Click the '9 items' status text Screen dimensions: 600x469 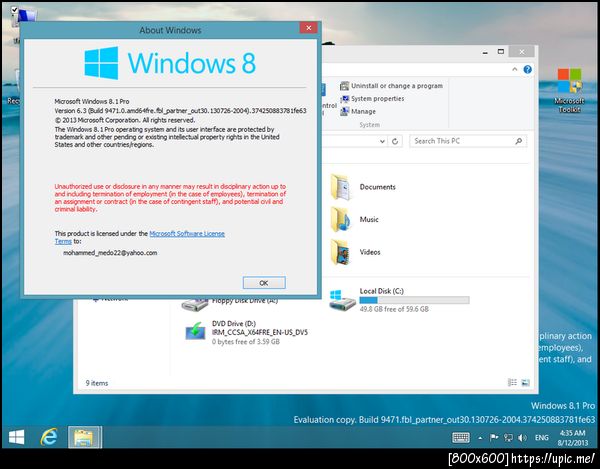pyautogui.click(x=97, y=383)
